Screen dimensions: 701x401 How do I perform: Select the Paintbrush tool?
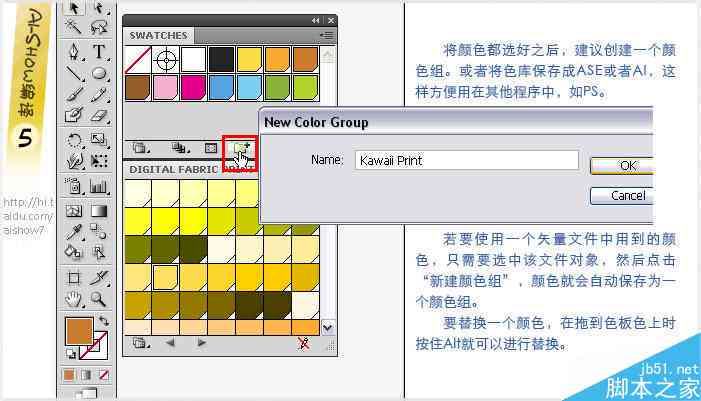coord(74,94)
